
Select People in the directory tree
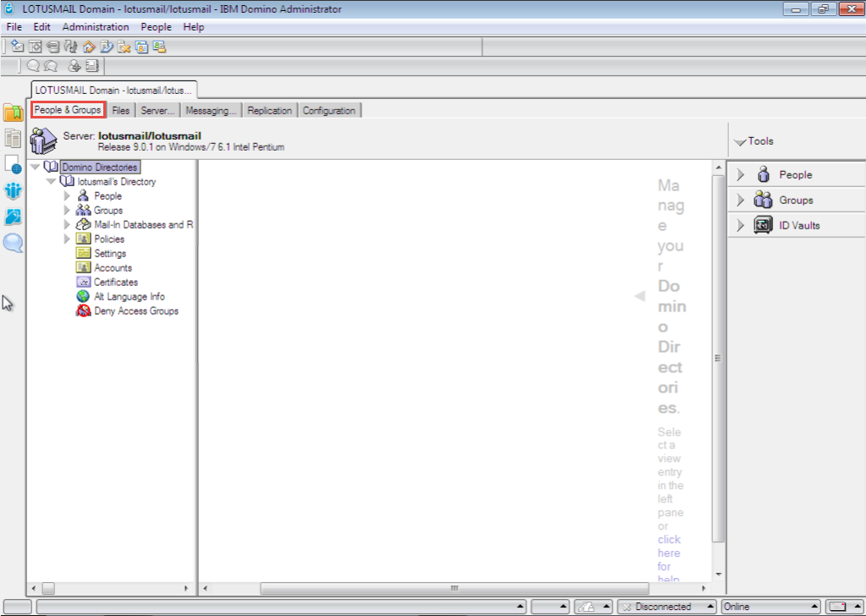pos(108,196)
